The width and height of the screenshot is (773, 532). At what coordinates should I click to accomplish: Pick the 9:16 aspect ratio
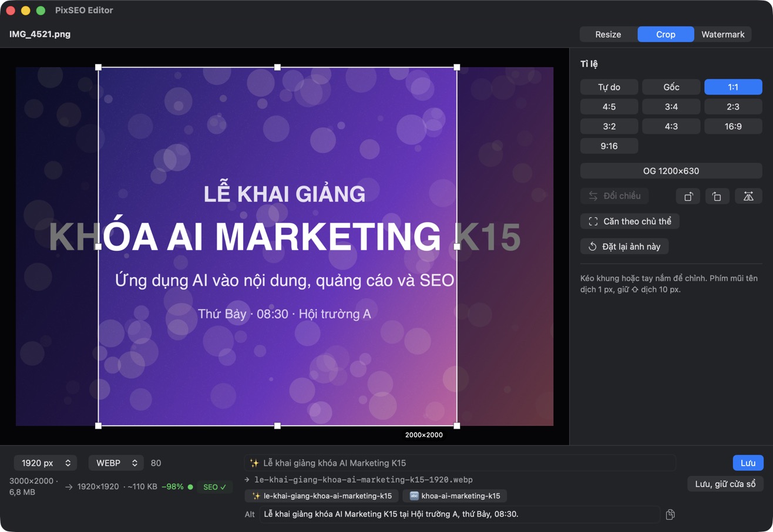[609, 146]
